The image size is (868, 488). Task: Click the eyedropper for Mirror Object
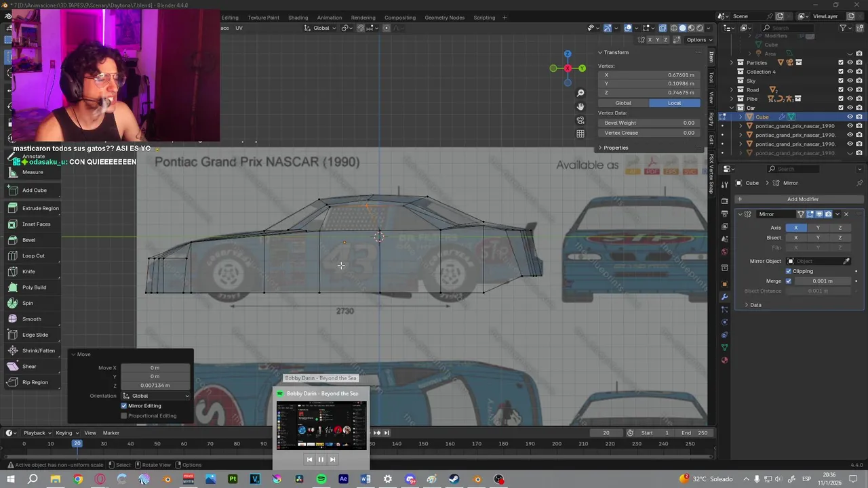pyautogui.click(x=846, y=261)
